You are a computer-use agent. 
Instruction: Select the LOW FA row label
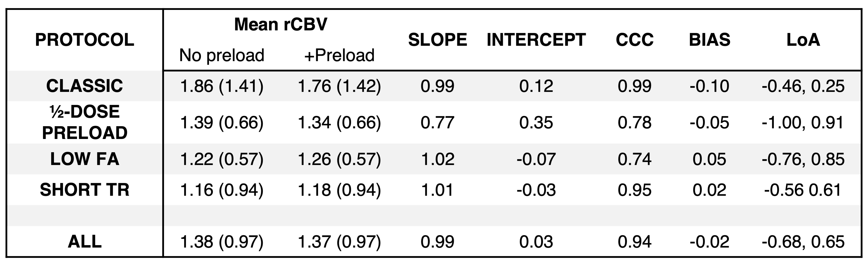point(85,159)
